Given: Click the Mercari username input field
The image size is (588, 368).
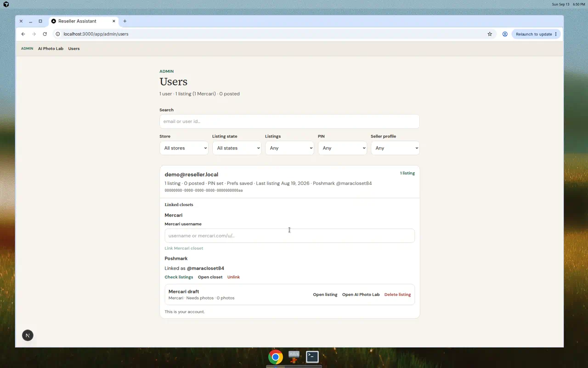Looking at the screenshot, I should (x=289, y=236).
